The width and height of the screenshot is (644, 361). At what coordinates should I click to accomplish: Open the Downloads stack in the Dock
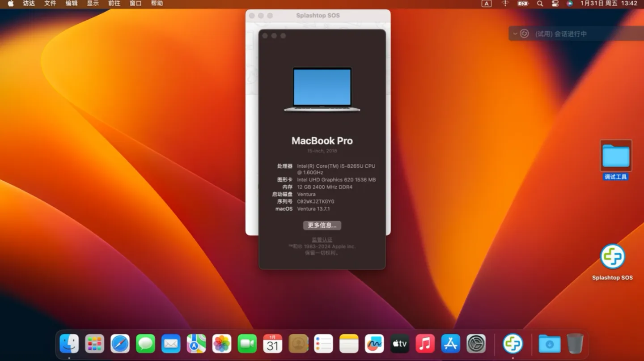click(549, 344)
